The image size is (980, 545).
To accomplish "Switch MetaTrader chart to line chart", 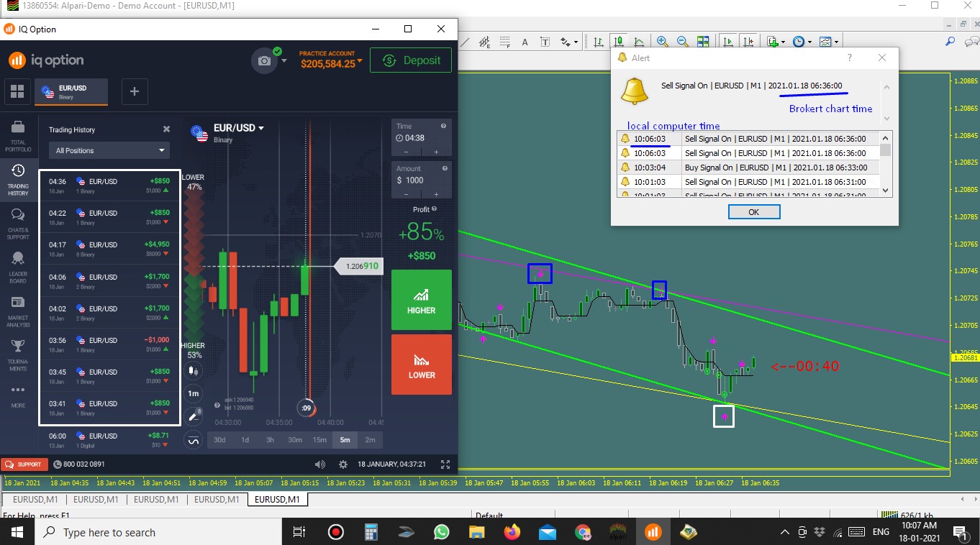I will pyautogui.click(x=638, y=42).
